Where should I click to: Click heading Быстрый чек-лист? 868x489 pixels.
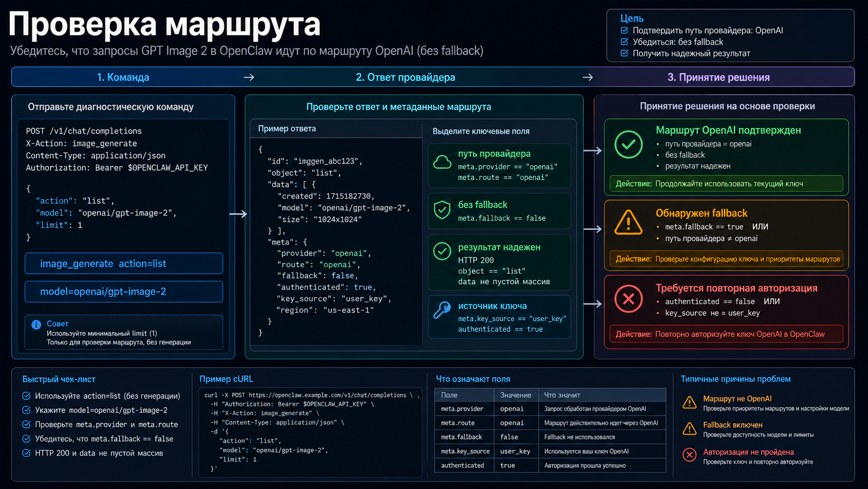point(59,379)
